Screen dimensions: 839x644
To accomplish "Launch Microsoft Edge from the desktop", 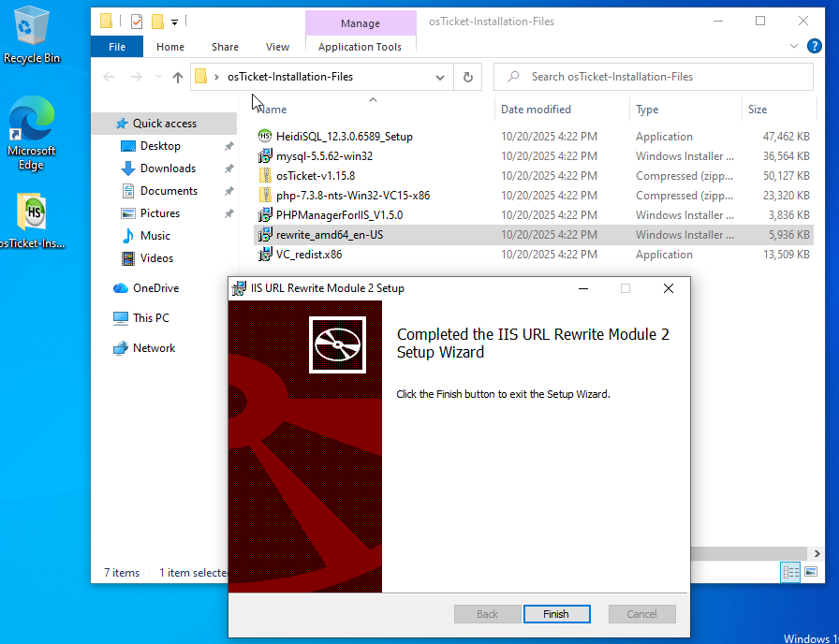I will point(31,133).
